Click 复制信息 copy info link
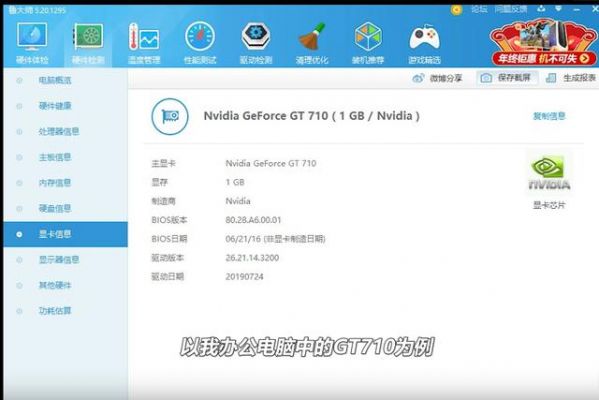599x400 pixels. tap(549, 116)
